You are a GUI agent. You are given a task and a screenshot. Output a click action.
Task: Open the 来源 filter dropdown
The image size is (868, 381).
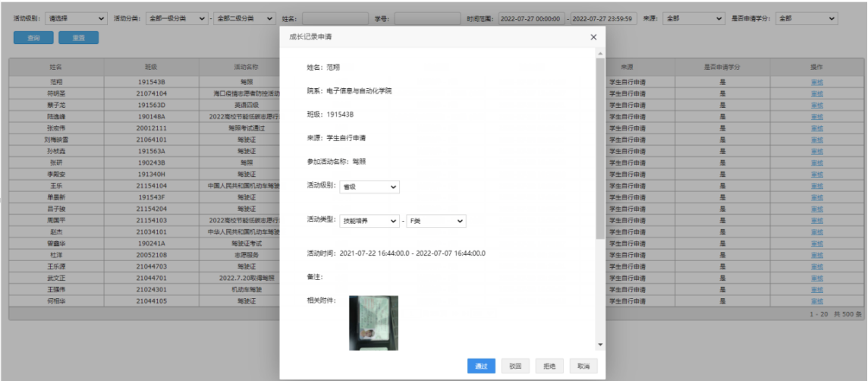693,18
